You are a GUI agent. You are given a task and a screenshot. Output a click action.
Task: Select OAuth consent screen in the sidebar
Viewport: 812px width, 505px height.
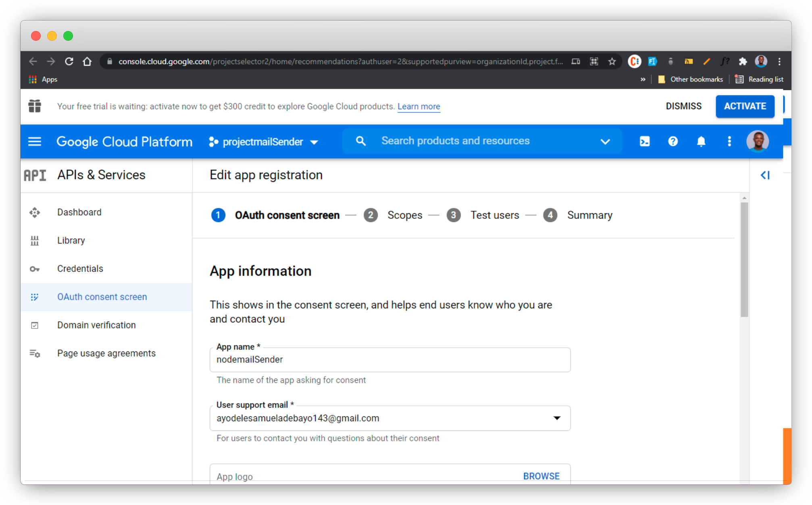point(106,297)
